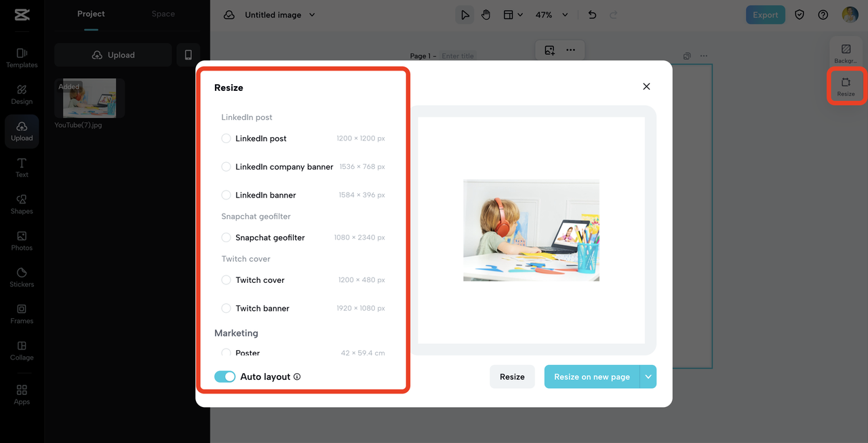Click the Twitch cover category heading
Image resolution: width=868 pixels, height=443 pixels.
[x=245, y=258]
